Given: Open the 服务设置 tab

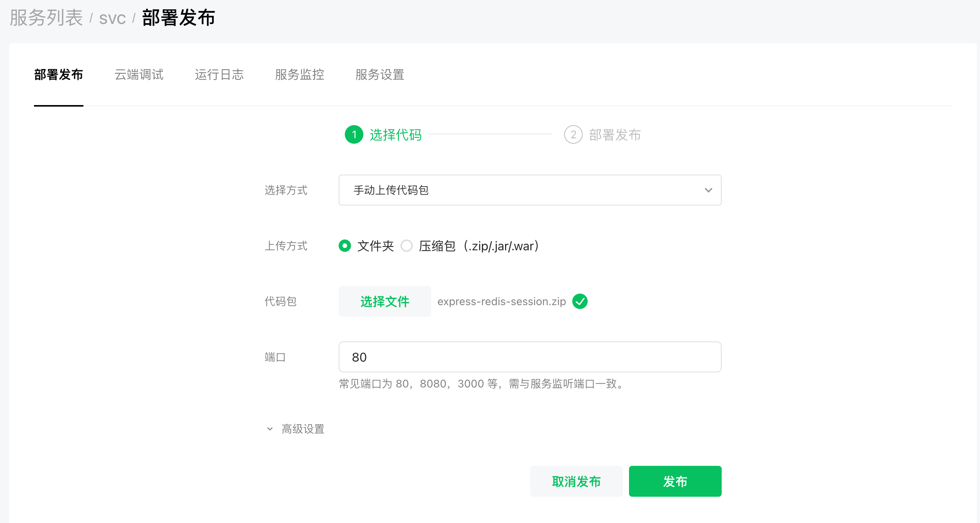Looking at the screenshot, I should (x=380, y=75).
